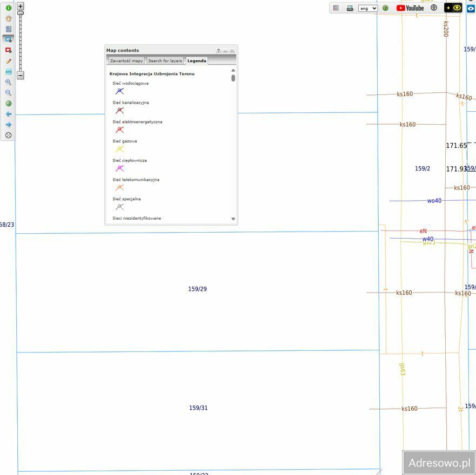Click legend scrollbar up arrow
This screenshot has height=475, width=476.
pos(233,70)
